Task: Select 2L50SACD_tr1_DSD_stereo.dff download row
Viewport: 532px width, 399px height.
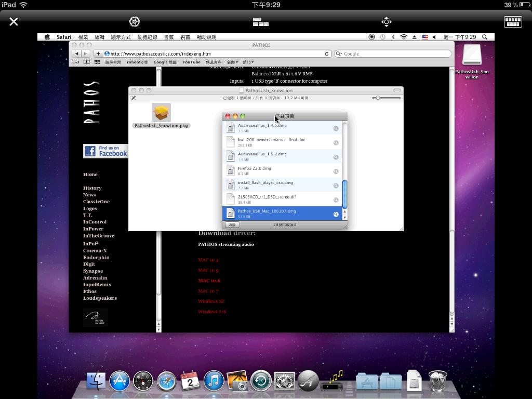Action: point(282,199)
